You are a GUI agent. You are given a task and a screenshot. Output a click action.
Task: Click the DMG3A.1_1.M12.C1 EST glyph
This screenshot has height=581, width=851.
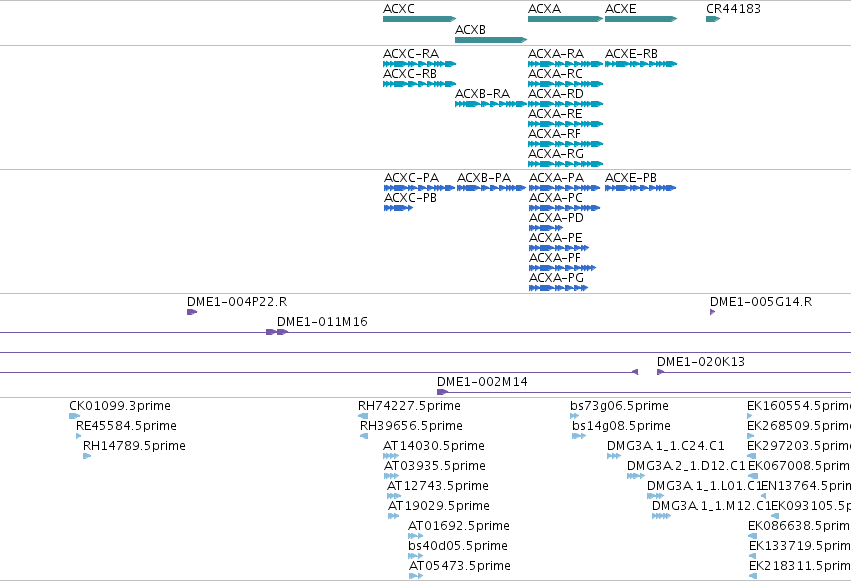pos(662,516)
